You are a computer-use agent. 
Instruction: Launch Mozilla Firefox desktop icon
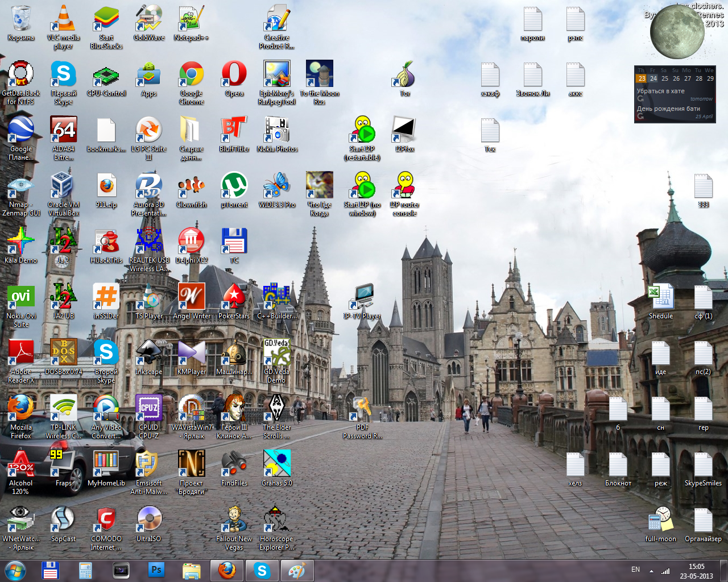21,417
